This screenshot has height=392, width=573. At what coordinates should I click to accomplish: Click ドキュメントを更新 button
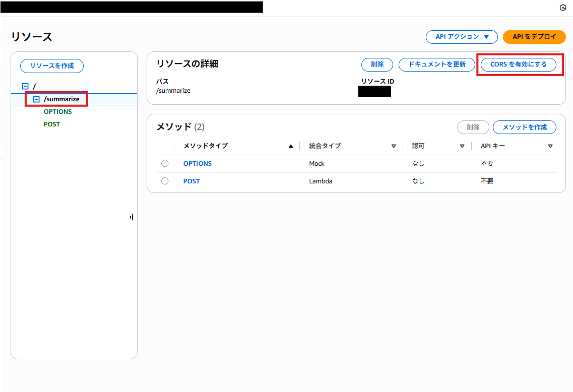coord(437,64)
